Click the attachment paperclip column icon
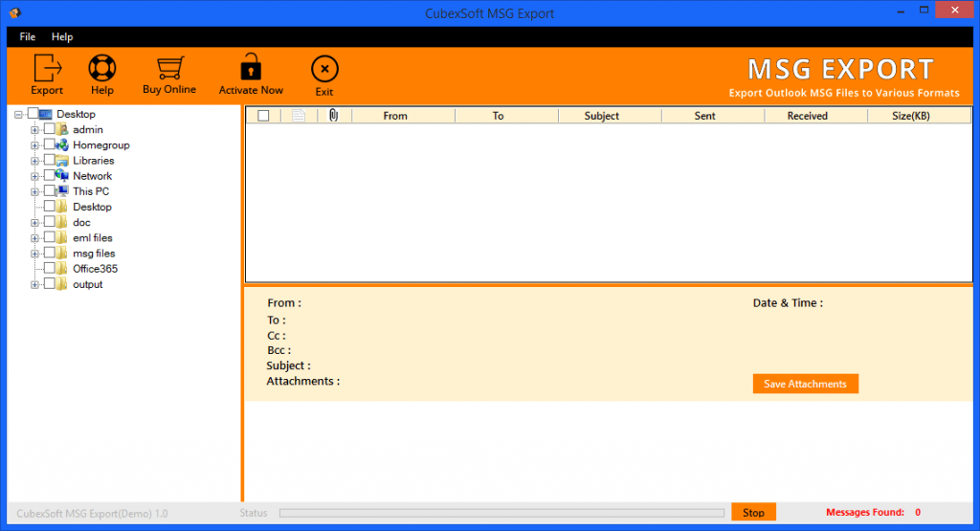Viewport: 980px width, 531px height. tap(333, 116)
